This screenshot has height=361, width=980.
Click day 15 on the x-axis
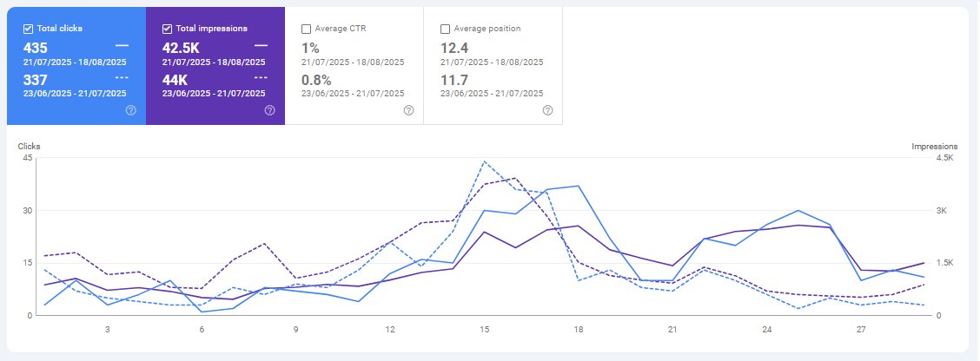click(x=485, y=329)
